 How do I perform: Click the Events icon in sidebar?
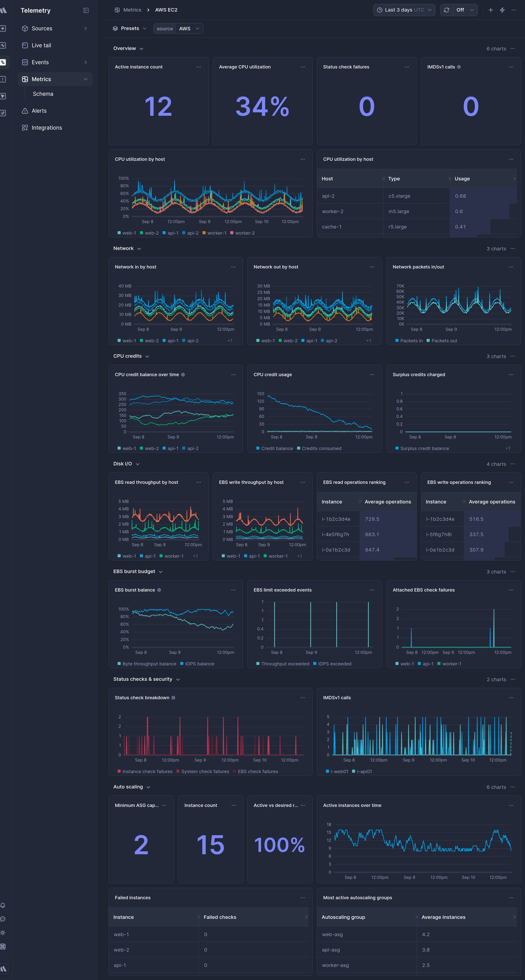pyautogui.click(x=25, y=62)
